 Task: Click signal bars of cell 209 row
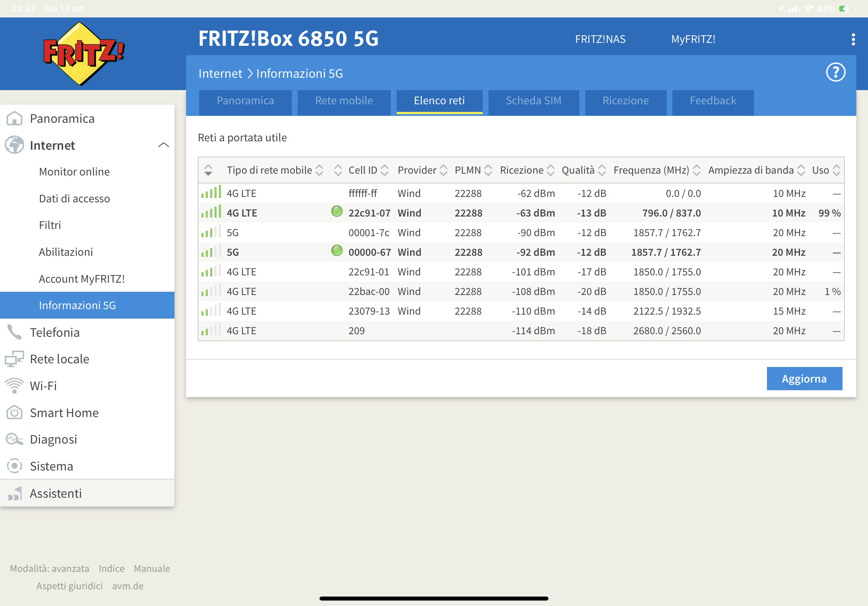[x=211, y=330]
